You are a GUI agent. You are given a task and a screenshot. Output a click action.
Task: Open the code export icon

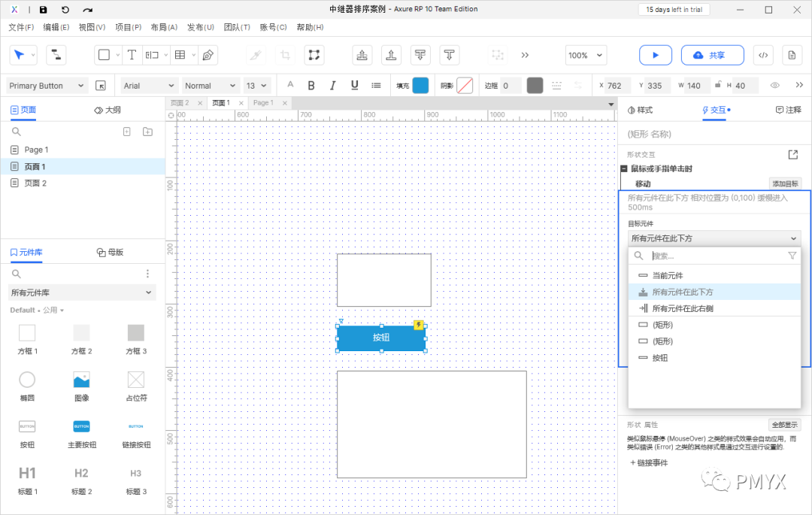[x=762, y=55]
